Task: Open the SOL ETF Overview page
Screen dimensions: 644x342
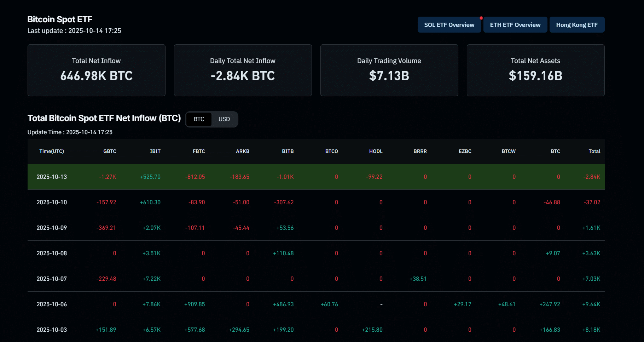Action: (449, 25)
